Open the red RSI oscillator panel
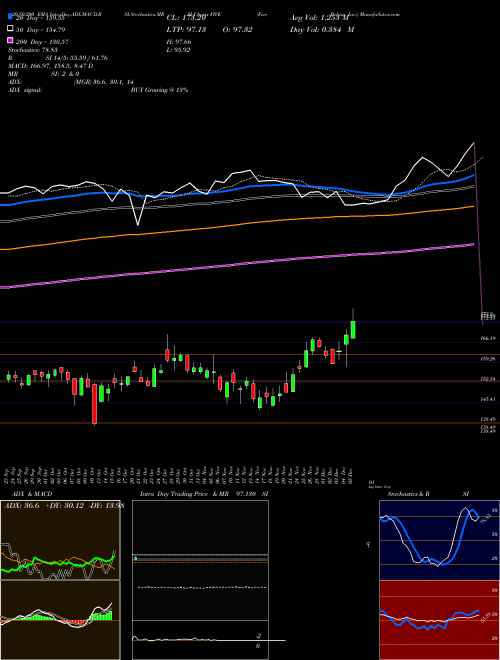Screen dimensions: 500x660 click(x=439, y=620)
